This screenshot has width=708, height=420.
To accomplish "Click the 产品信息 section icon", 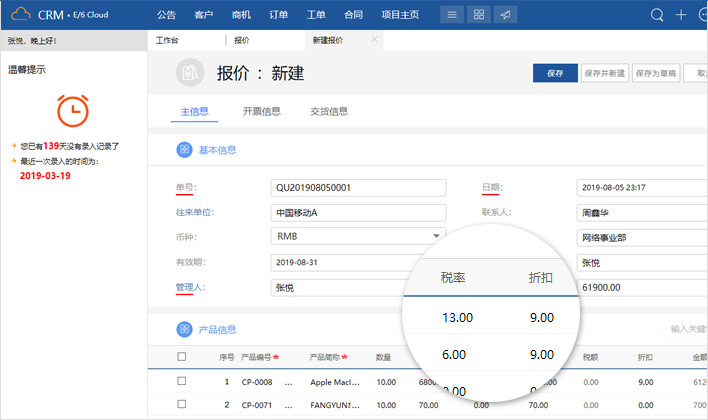I will (x=184, y=329).
